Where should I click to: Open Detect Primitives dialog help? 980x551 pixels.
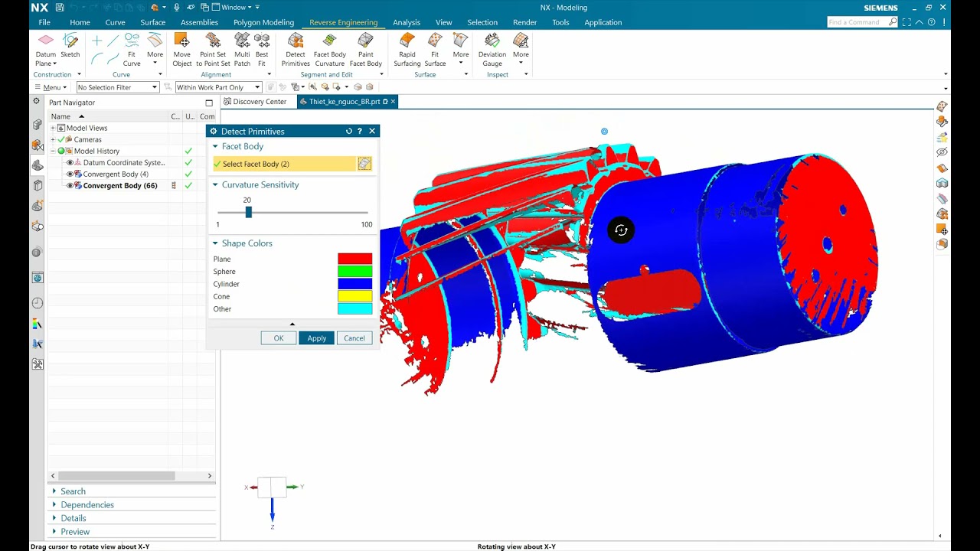click(360, 131)
